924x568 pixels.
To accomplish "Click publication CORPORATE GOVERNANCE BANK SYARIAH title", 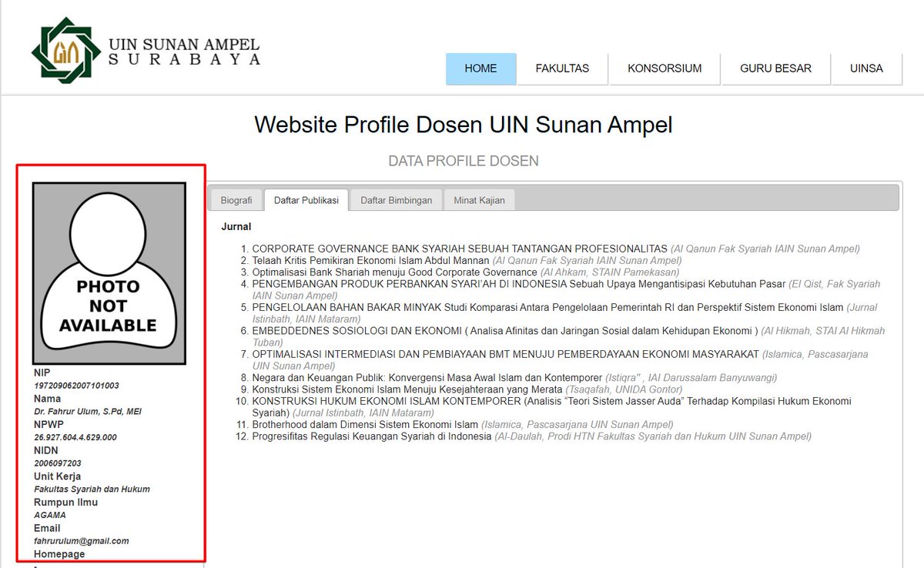I will pos(460,249).
